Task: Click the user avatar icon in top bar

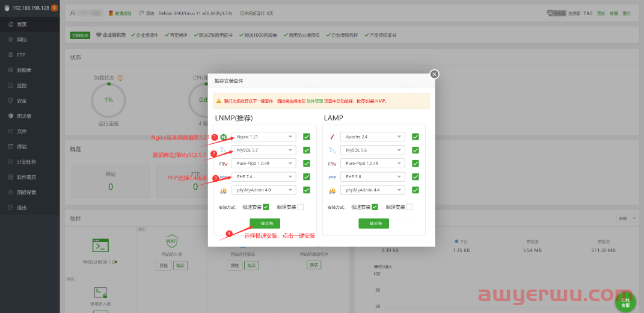Action: pyautogui.click(x=73, y=13)
